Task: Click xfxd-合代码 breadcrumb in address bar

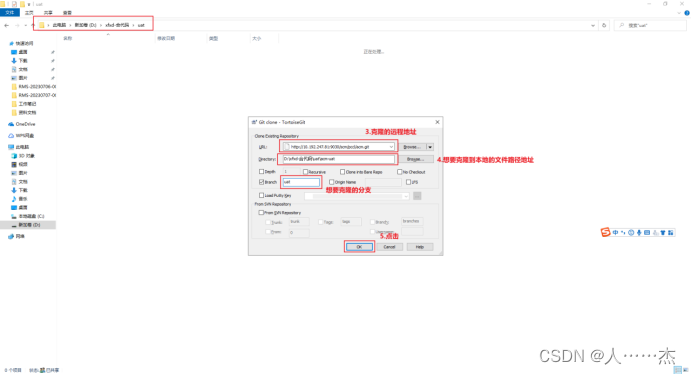Action: click(117, 25)
